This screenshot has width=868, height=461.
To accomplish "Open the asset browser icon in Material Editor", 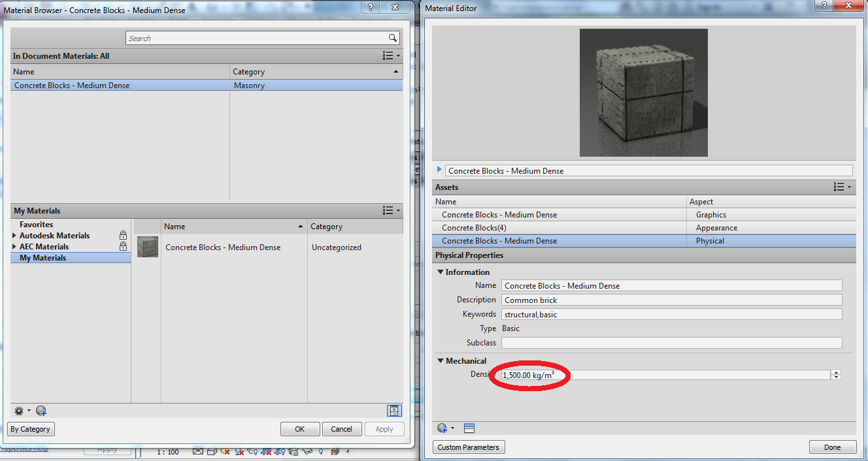I will click(469, 428).
